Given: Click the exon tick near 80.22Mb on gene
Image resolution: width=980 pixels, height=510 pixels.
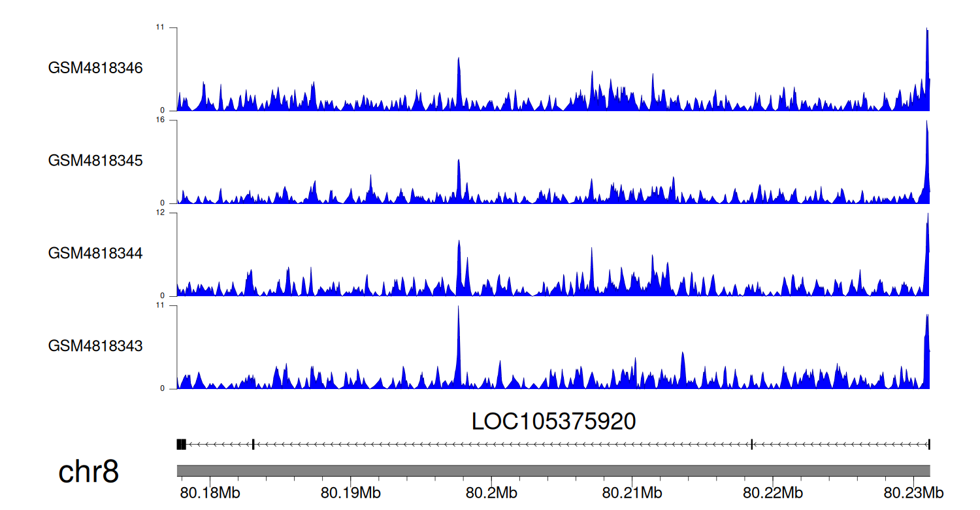Looking at the screenshot, I should tap(752, 445).
